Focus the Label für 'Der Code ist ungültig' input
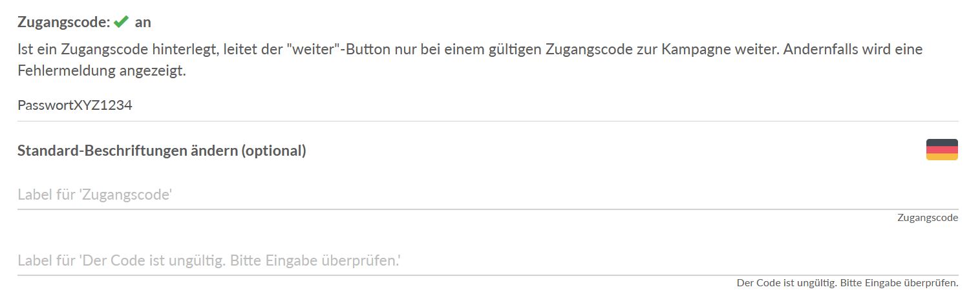The image size is (980, 305). click(x=488, y=260)
